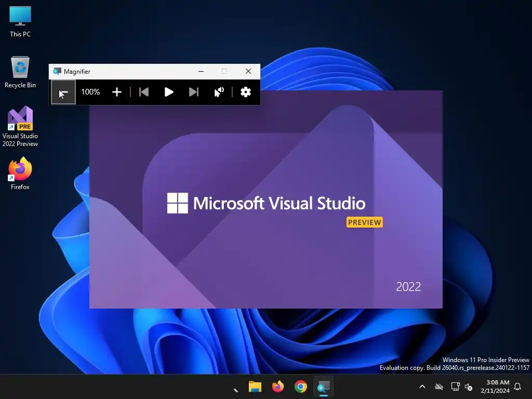Screen dimensions: 532x399
Task: Click the muted volume tray icon
Action: coord(469,387)
